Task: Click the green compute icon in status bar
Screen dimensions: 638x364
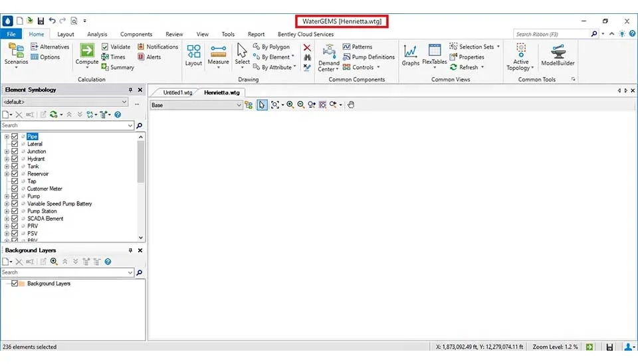Action: 589,347
